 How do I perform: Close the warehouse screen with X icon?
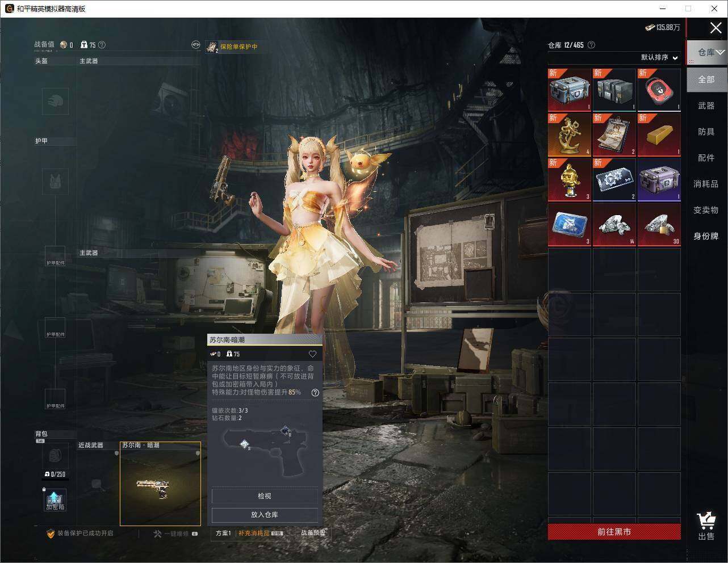tap(716, 28)
